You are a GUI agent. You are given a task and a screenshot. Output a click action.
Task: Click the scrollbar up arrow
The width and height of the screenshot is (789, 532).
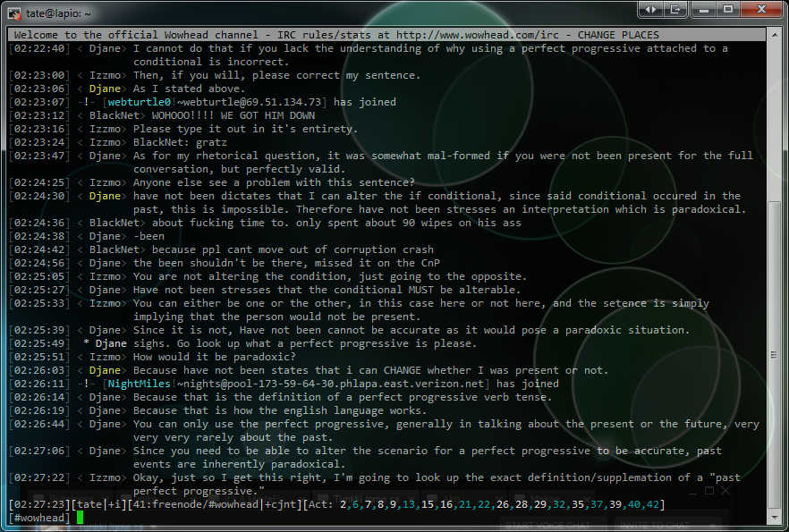pos(774,34)
